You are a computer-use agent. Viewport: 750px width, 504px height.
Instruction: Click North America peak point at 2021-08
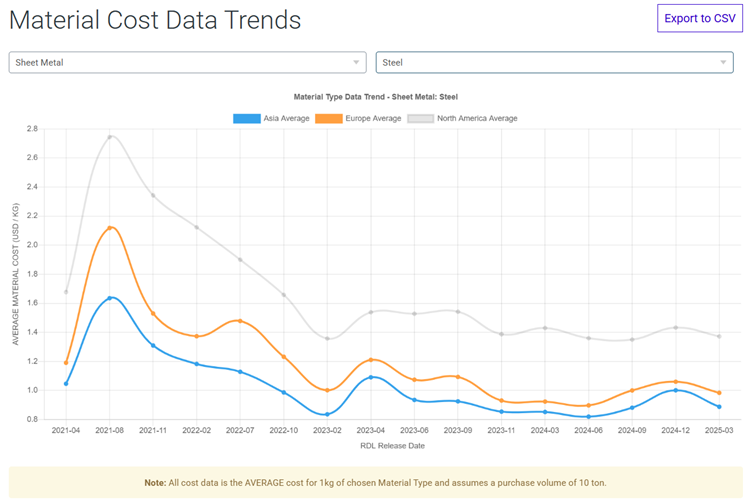[110, 137]
